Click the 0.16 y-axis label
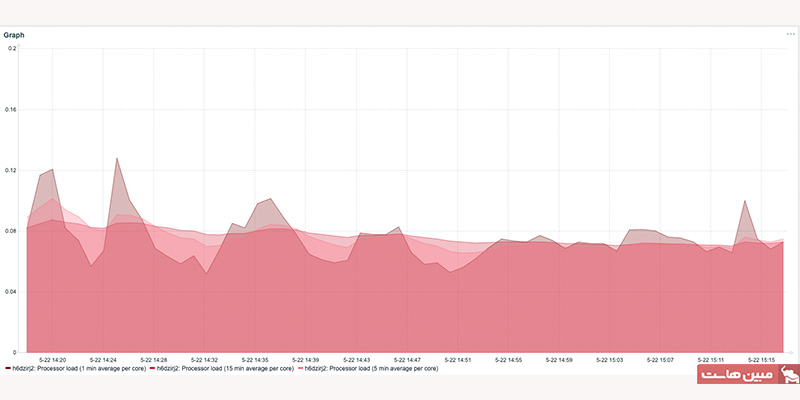The width and height of the screenshot is (800, 400). click(x=11, y=109)
